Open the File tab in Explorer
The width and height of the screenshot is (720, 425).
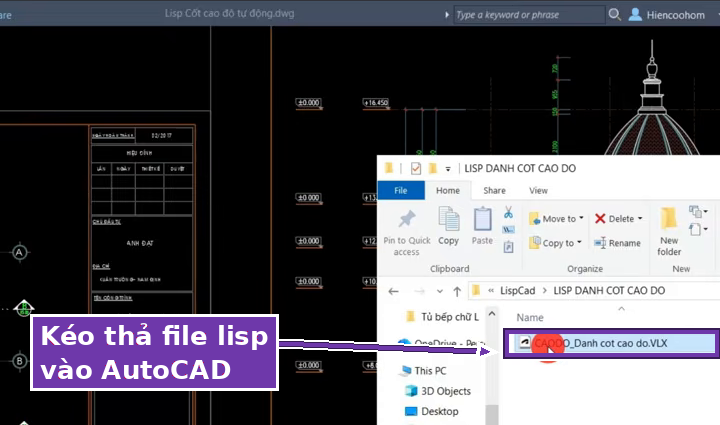click(400, 190)
